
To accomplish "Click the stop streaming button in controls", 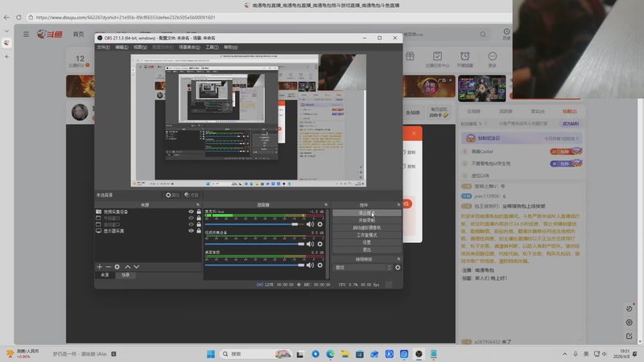I will (367, 213).
